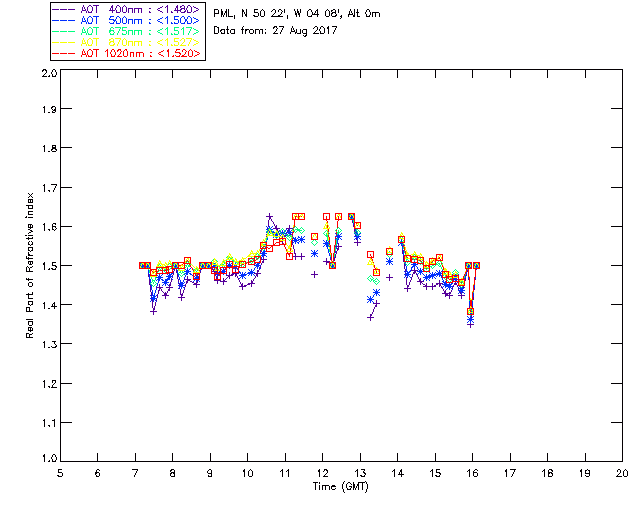Click the red dashed line sample for 1020nm

pos(64,53)
